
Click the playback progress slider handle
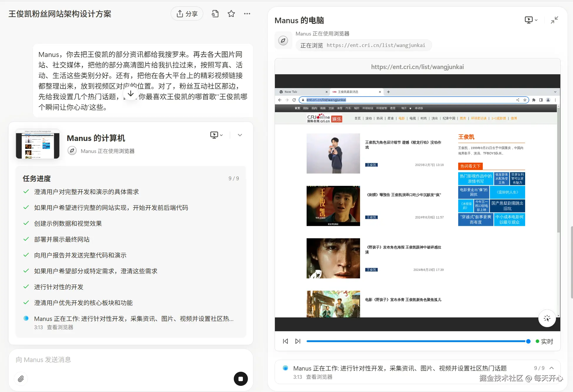coord(528,341)
